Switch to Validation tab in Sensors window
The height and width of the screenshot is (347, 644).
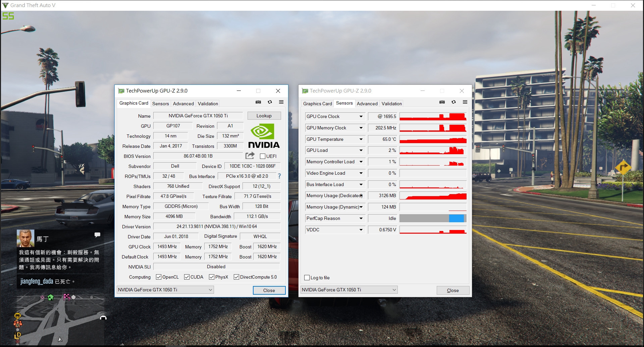pyautogui.click(x=391, y=104)
